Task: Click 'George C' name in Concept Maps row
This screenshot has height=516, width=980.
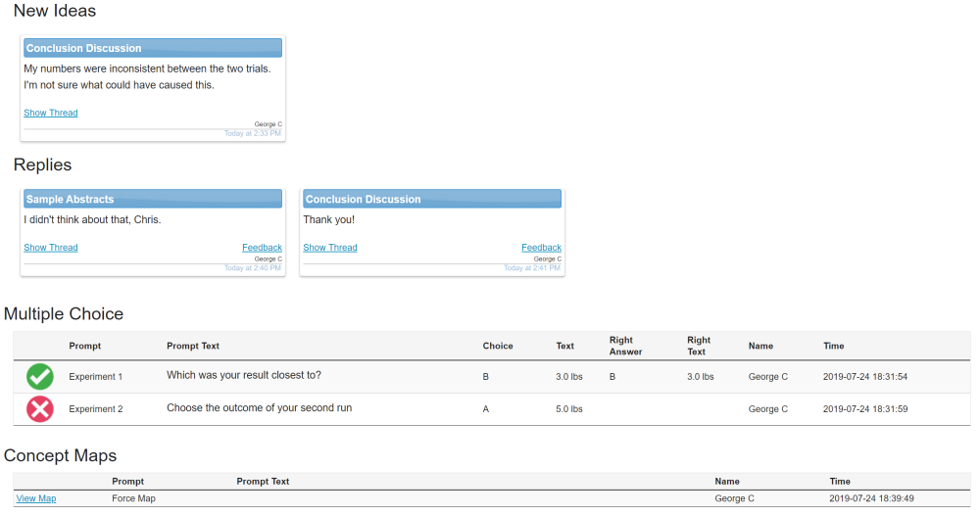Action: (734, 498)
